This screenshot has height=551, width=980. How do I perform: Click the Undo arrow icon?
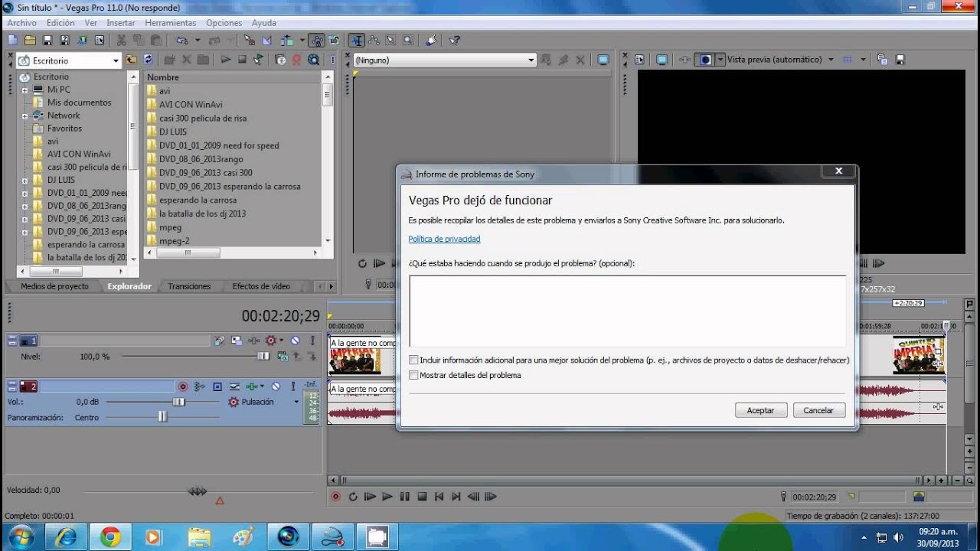coord(181,40)
